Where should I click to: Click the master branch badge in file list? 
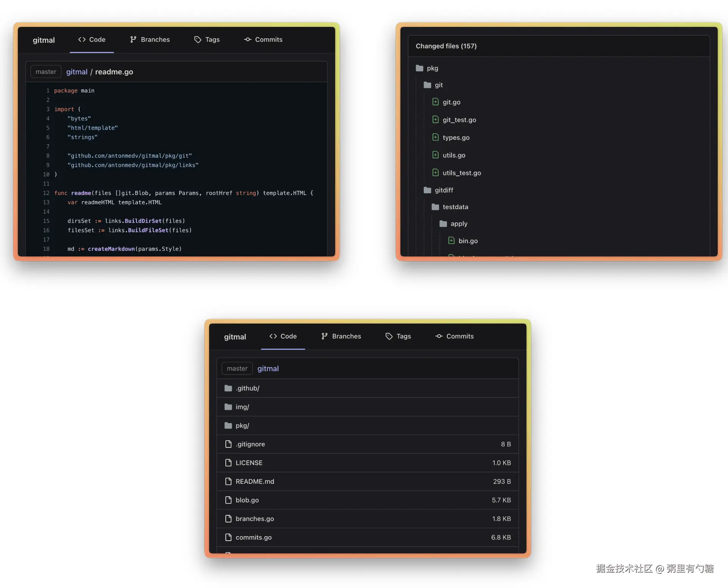tap(237, 368)
